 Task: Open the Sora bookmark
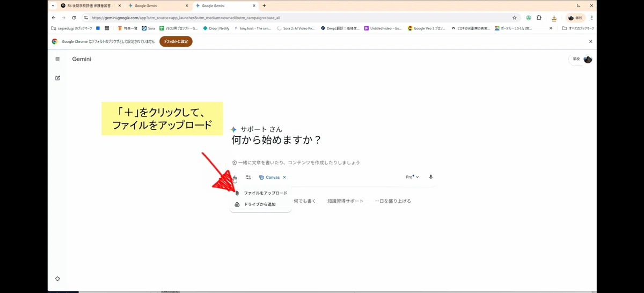point(148,28)
